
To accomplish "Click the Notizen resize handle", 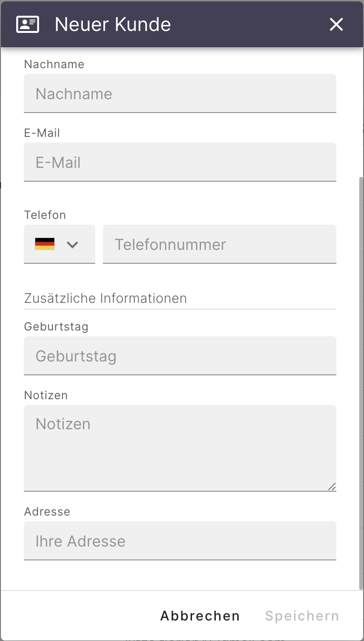I will pyautogui.click(x=332, y=487).
